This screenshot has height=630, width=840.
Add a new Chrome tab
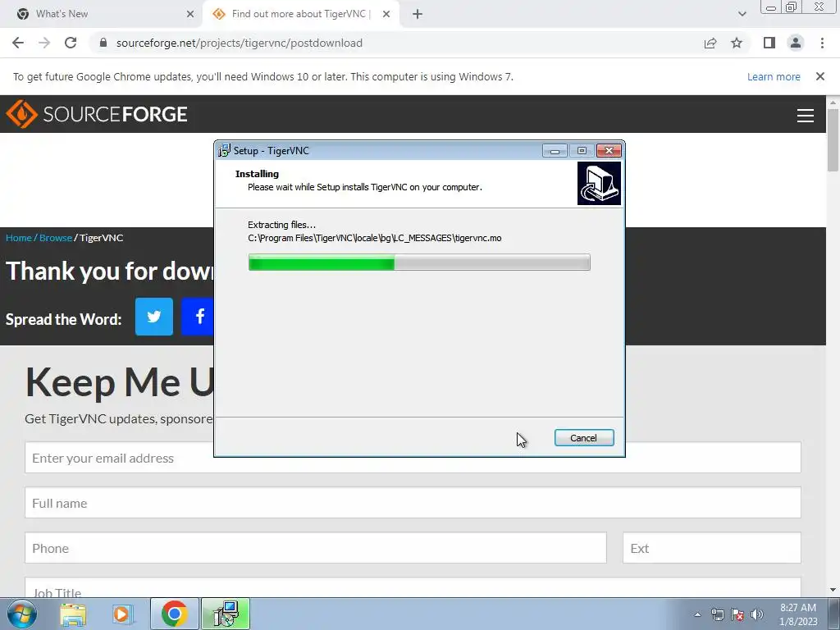pyautogui.click(x=418, y=14)
